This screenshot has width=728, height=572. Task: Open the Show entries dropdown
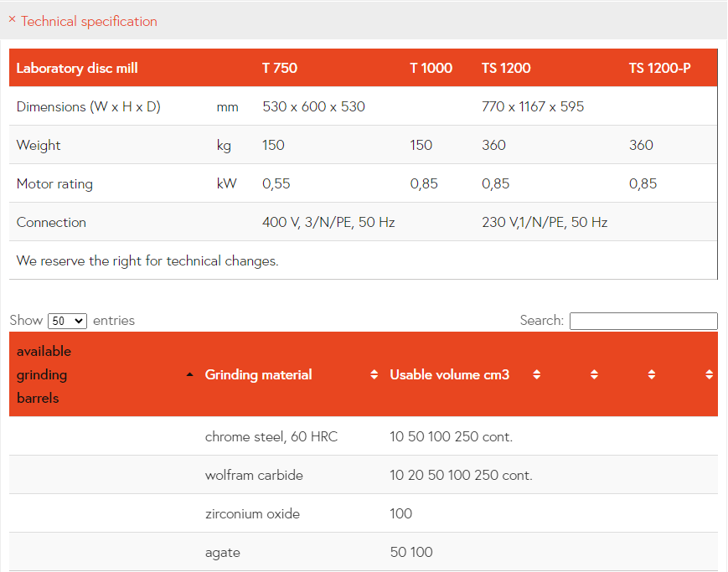click(67, 321)
